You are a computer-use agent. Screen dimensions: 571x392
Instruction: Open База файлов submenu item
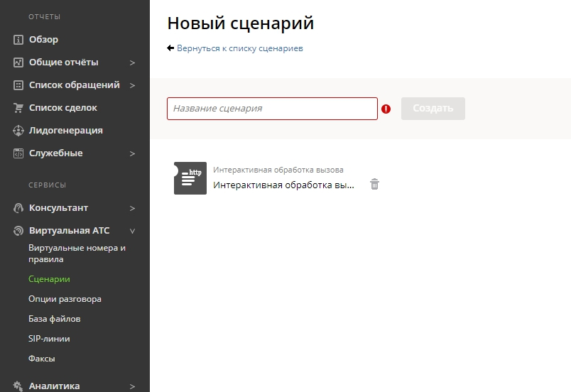tap(55, 319)
